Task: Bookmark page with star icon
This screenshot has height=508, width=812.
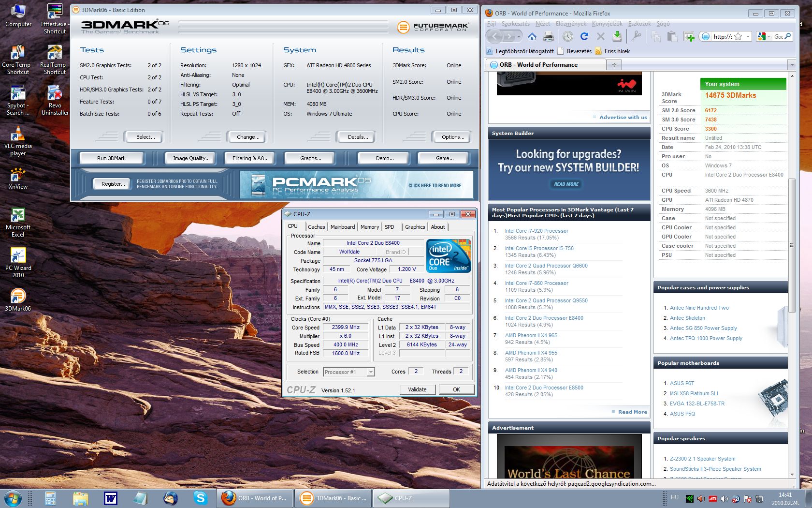Action: pyautogui.click(x=738, y=36)
